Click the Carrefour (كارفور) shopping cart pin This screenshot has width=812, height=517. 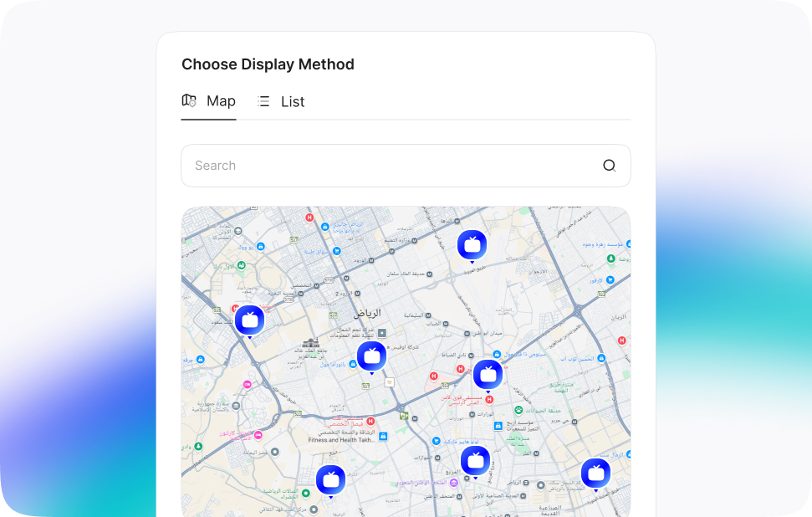611,279
